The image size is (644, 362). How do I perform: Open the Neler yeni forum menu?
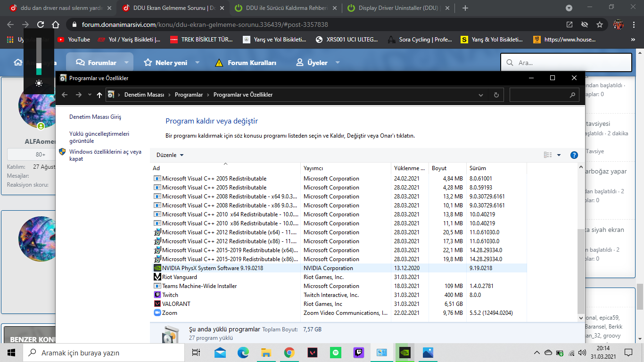point(165,63)
